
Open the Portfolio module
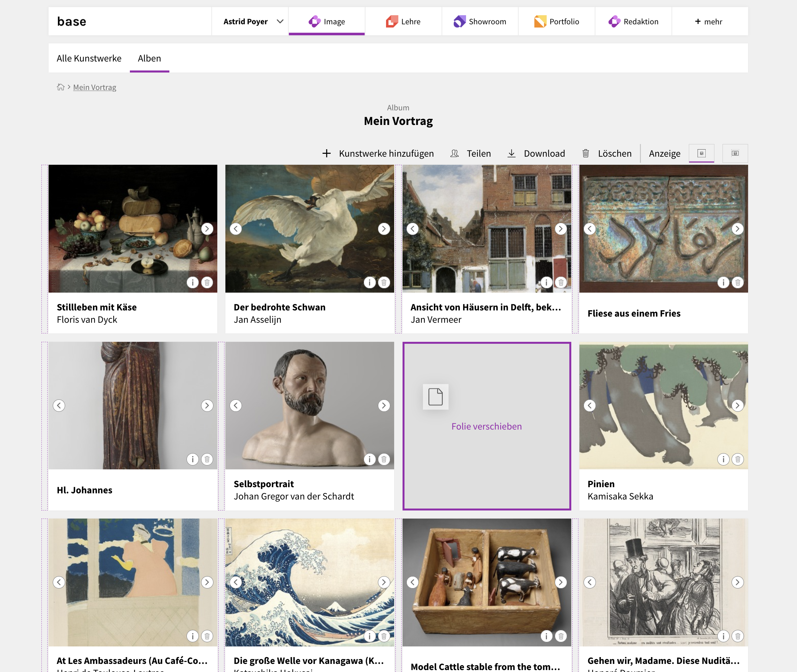(556, 21)
